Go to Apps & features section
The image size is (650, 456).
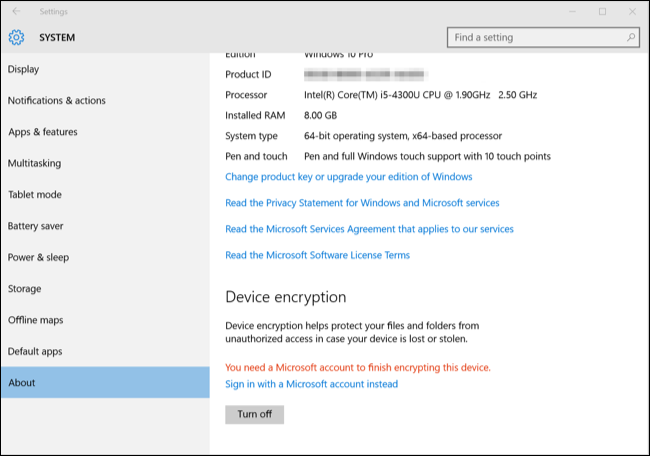click(x=42, y=132)
